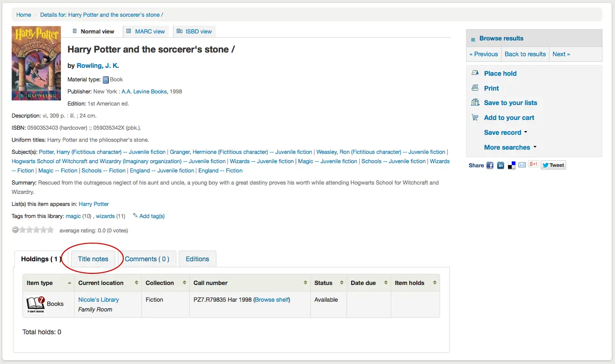The height and width of the screenshot is (364, 615).
Task: Click the email envelope share icon
Action: coord(522,165)
